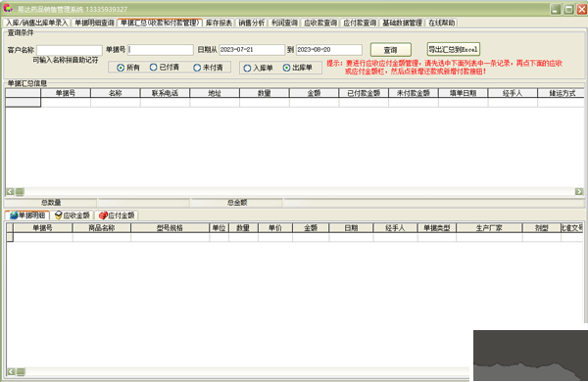588x382 pixels.
Task: Click the 查询 button
Action: tap(391, 50)
